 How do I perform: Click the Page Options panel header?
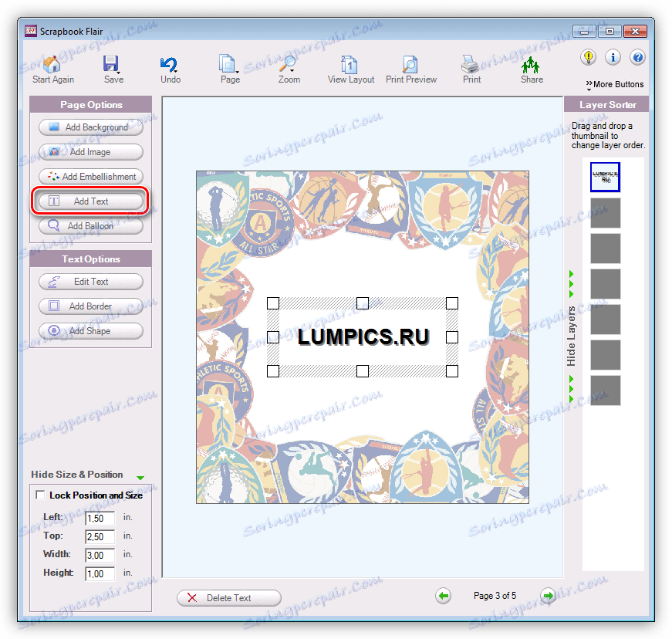[91, 105]
